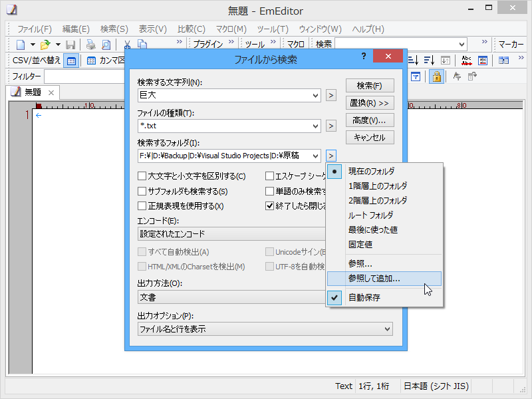The height and width of the screenshot is (399, 532).
Task: Click the カンマ区切り CSV mode icon
Action: coord(91,61)
